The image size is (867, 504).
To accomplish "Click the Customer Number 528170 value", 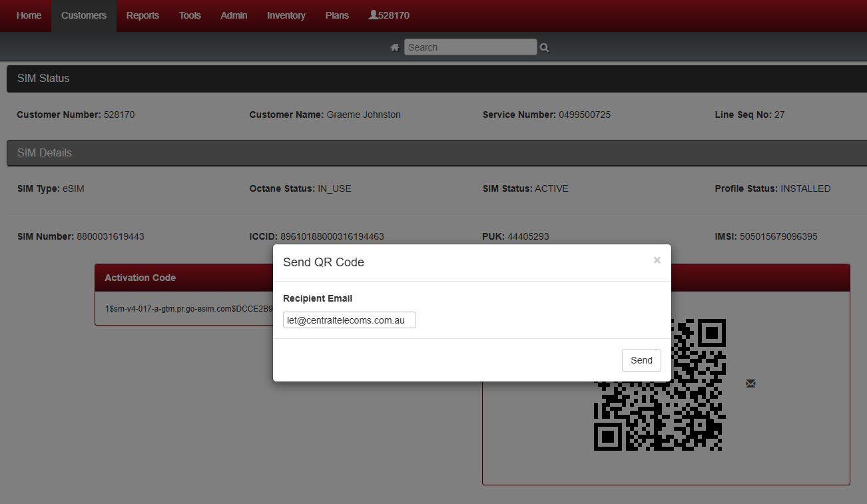I will [119, 115].
